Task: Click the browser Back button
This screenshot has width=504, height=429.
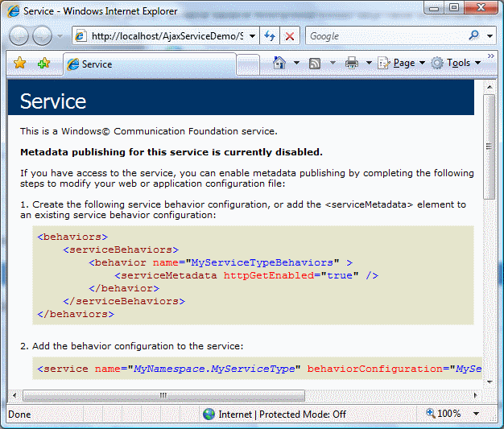Action: click(19, 36)
